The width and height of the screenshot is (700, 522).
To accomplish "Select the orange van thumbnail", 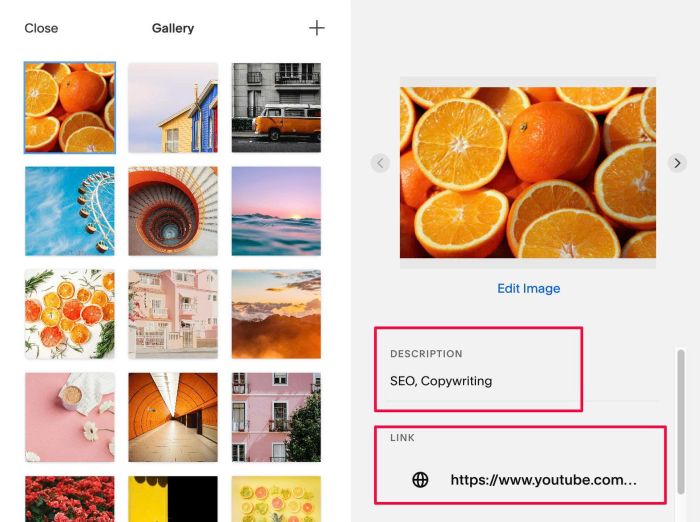I will (276, 108).
